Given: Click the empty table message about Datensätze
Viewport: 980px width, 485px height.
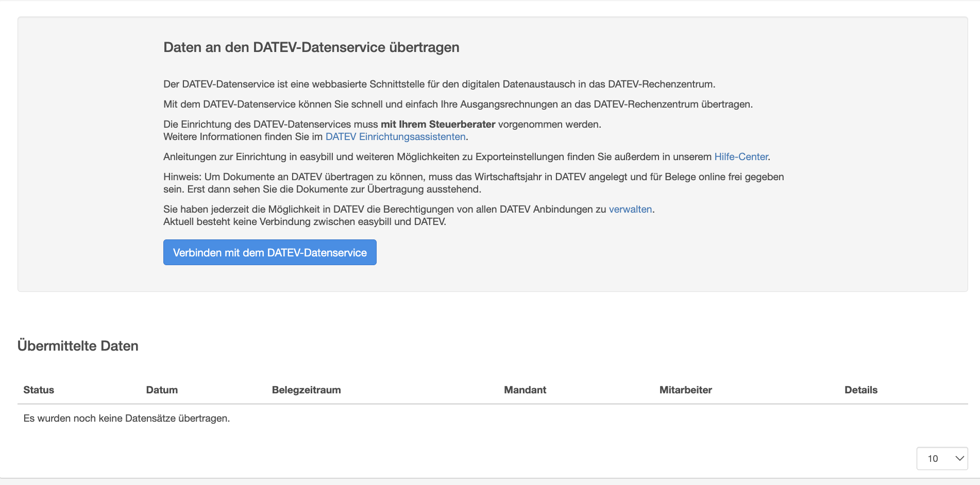Looking at the screenshot, I should click(127, 418).
